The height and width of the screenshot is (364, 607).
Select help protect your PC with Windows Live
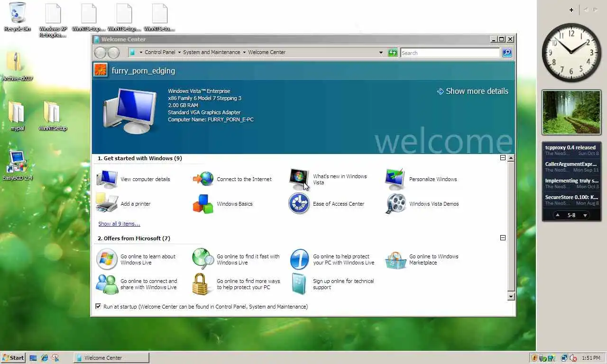coord(332,259)
